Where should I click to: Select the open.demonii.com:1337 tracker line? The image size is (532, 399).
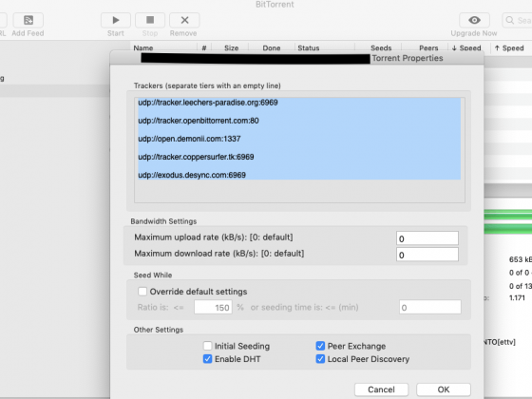(x=189, y=139)
